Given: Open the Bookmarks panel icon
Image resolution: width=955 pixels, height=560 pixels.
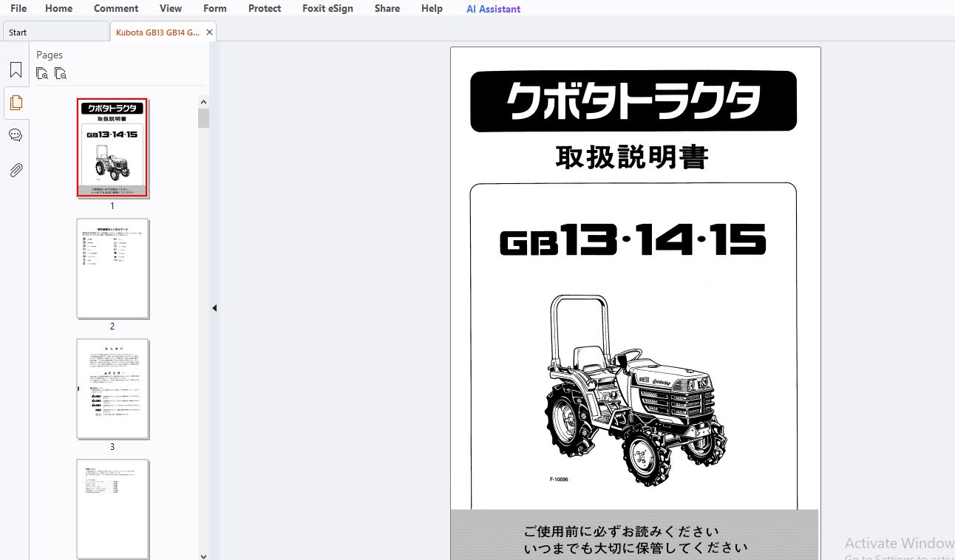Looking at the screenshot, I should click(16, 70).
